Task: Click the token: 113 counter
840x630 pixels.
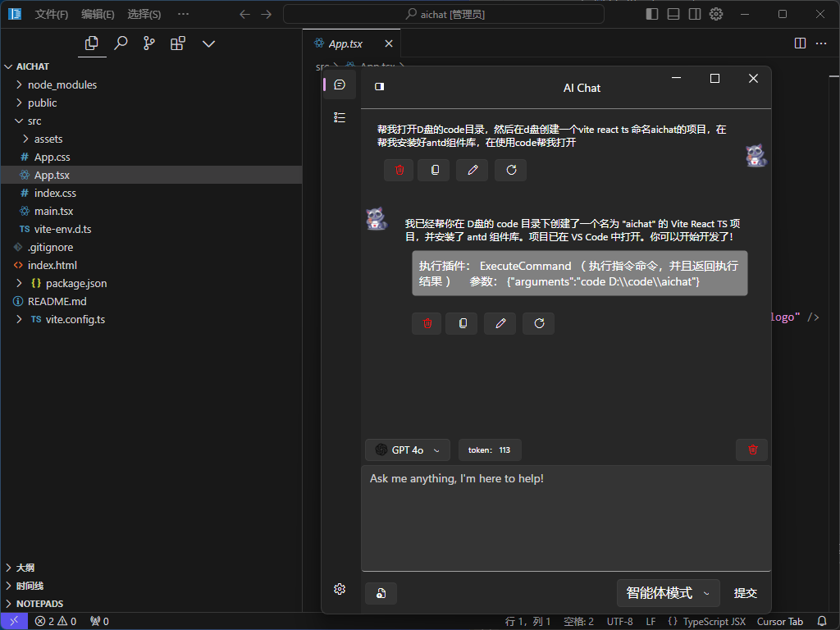Action: click(x=490, y=450)
